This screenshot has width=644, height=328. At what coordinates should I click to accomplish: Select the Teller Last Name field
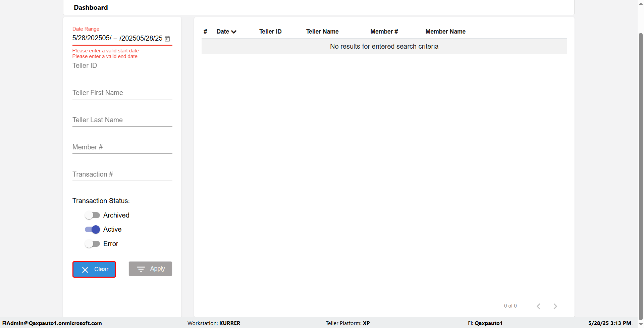coord(122,120)
